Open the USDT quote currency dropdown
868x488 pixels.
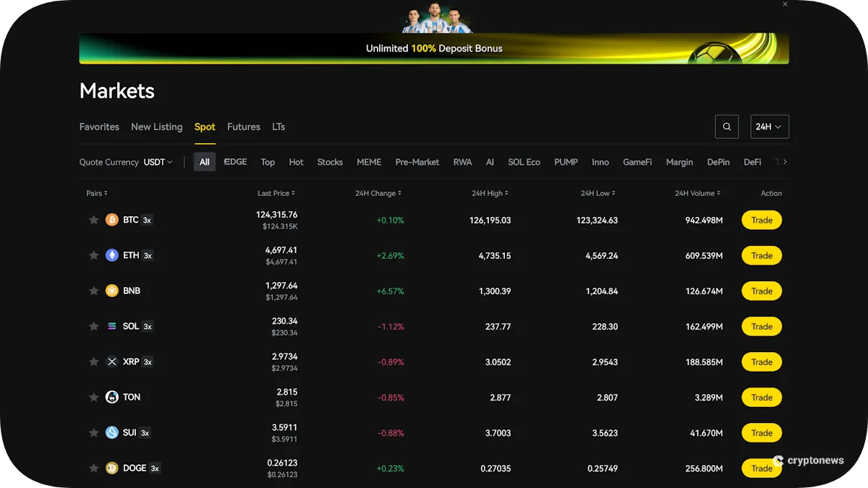(158, 162)
